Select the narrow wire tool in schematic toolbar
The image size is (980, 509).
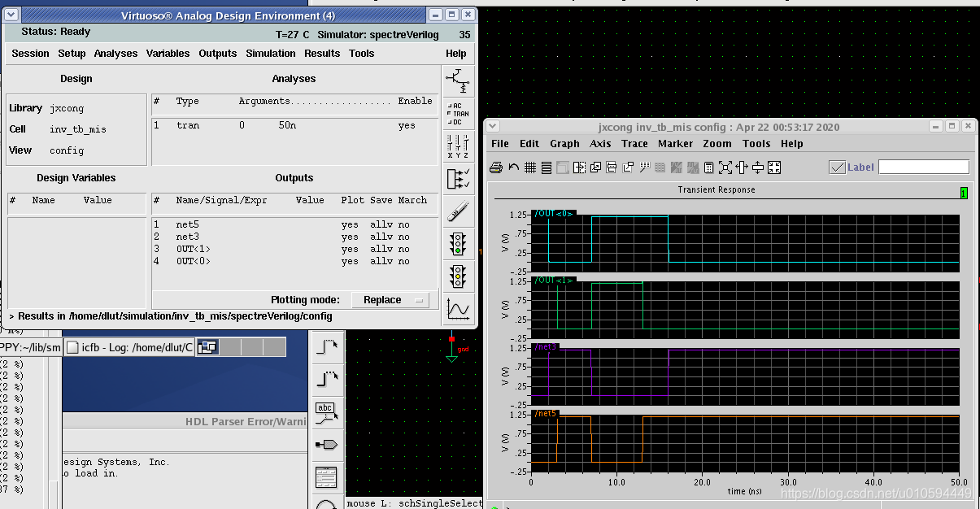(x=326, y=346)
